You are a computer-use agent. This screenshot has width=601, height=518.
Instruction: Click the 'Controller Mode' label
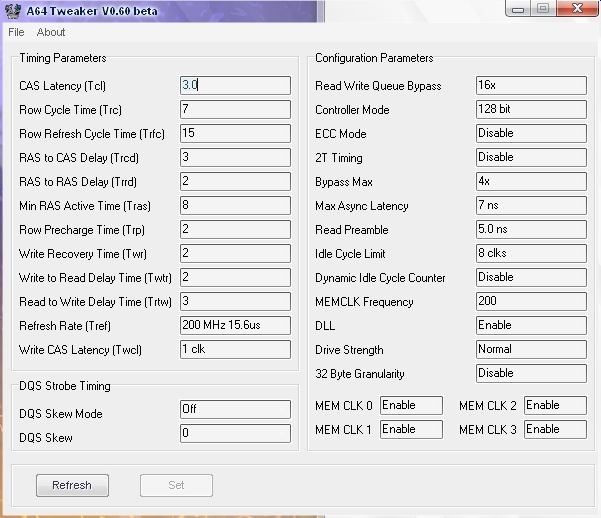[352, 110]
